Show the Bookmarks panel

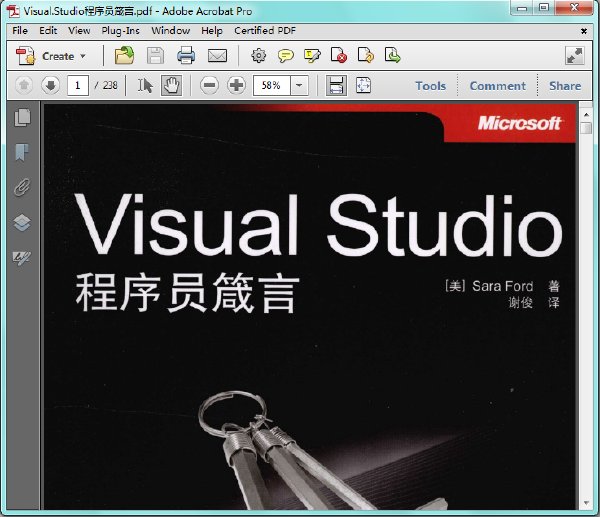click(x=22, y=152)
